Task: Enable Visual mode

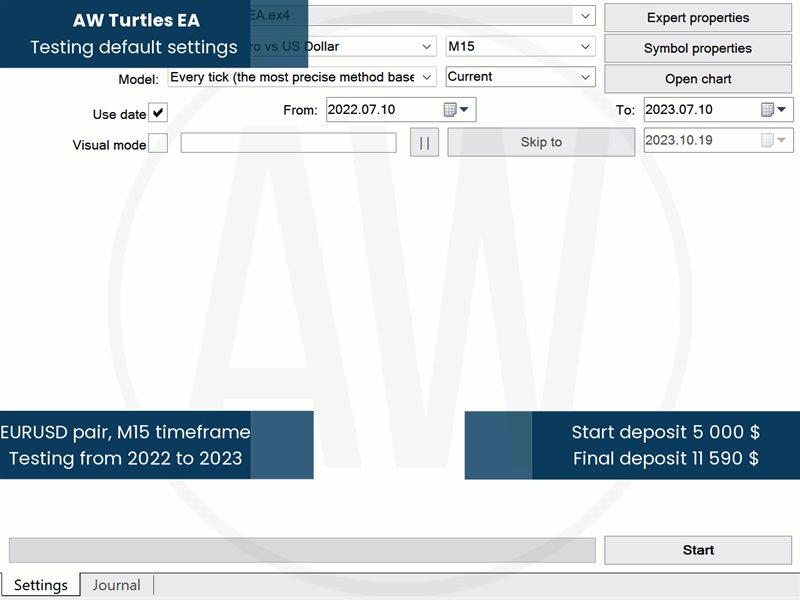Action: [157, 143]
